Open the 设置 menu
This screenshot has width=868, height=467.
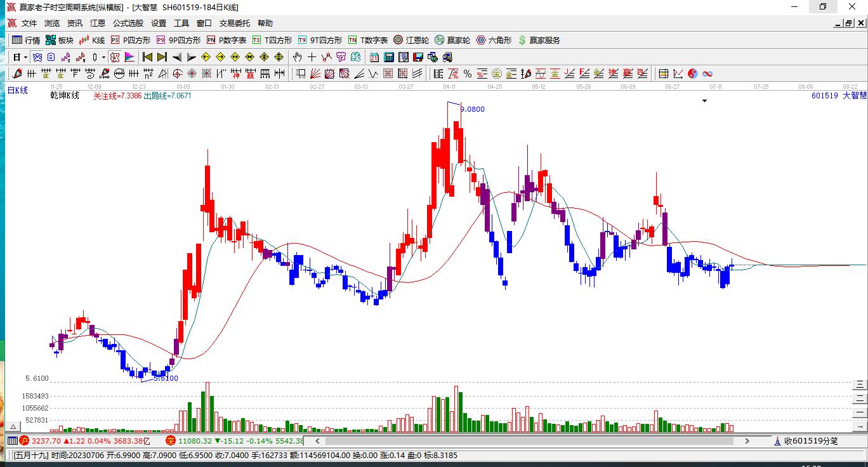159,23
